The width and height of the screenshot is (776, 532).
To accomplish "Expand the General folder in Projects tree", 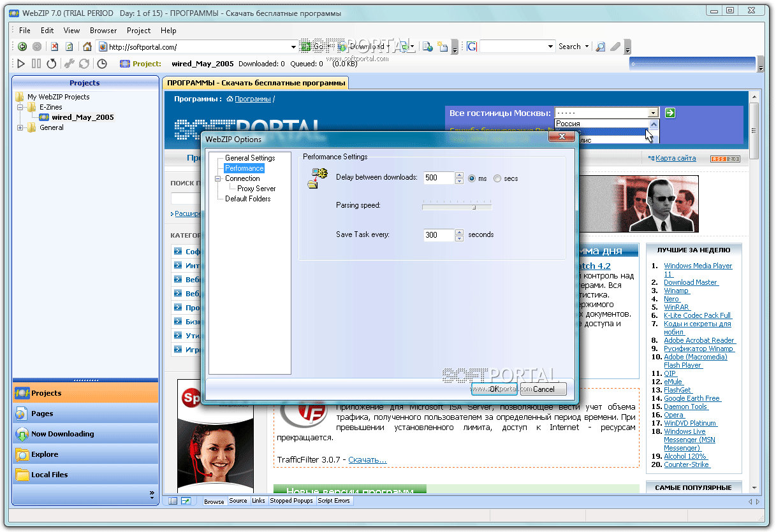I will (x=20, y=127).
